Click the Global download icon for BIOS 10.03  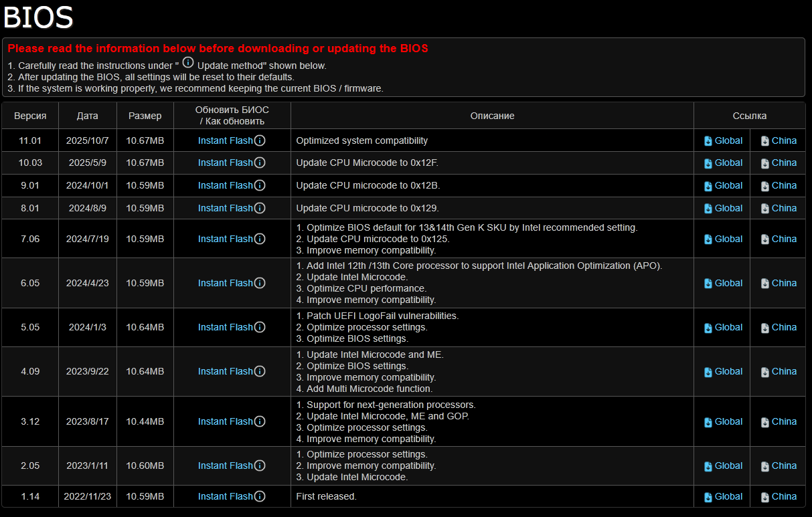(708, 163)
